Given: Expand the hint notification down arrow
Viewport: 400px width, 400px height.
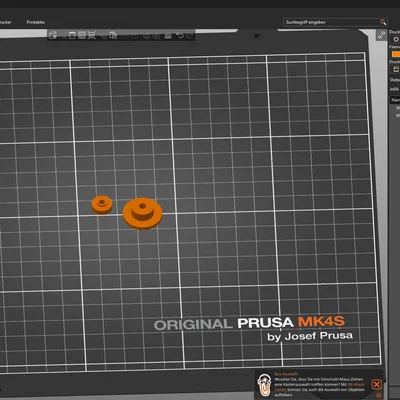Looking at the screenshot, I should coord(379,395).
